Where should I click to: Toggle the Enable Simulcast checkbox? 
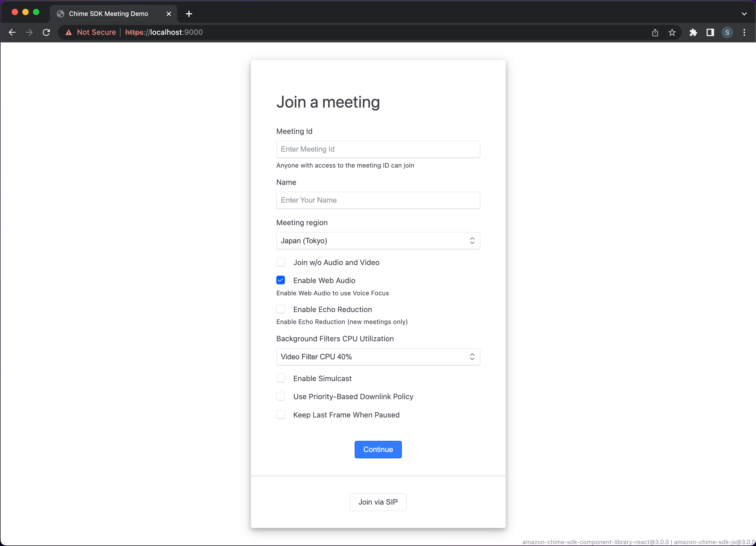[x=281, y=378]
